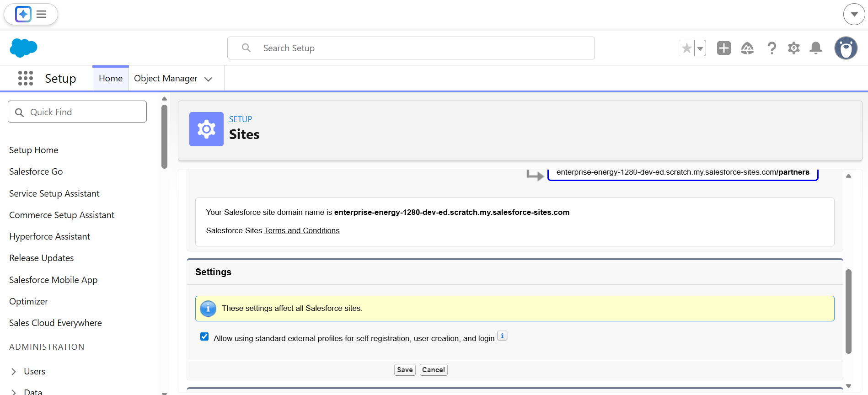Open Optimizer in sidebar
The width and height of the screenshot is (868, 395).
coord(29,301)
